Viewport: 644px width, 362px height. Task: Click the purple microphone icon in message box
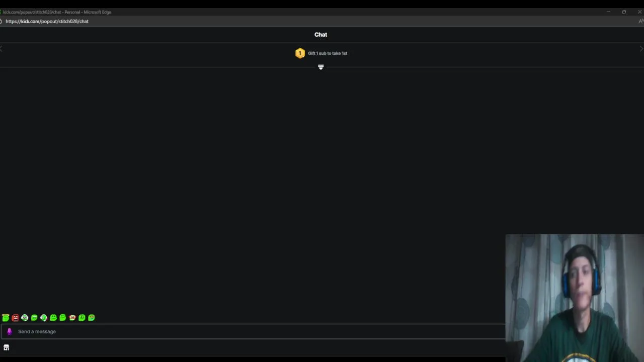tap(9, 331)
